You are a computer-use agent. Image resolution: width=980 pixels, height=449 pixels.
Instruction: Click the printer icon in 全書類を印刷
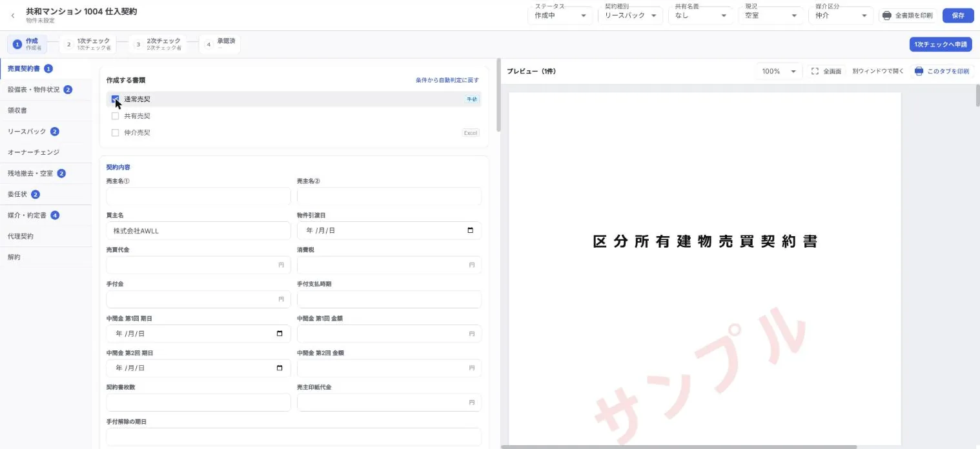[887, 15]
